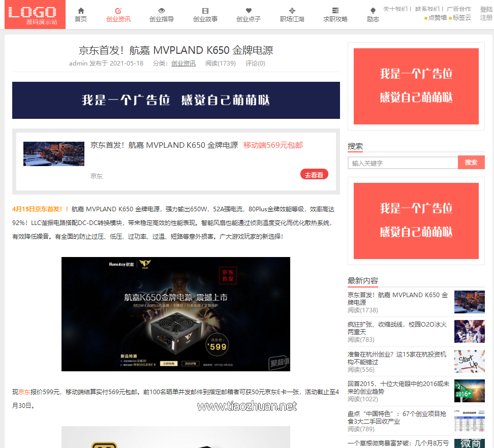Image resolution: width=494 pixels, height=448 pixels.
Task: Click the 登陆 link
Action: [486, 9]
